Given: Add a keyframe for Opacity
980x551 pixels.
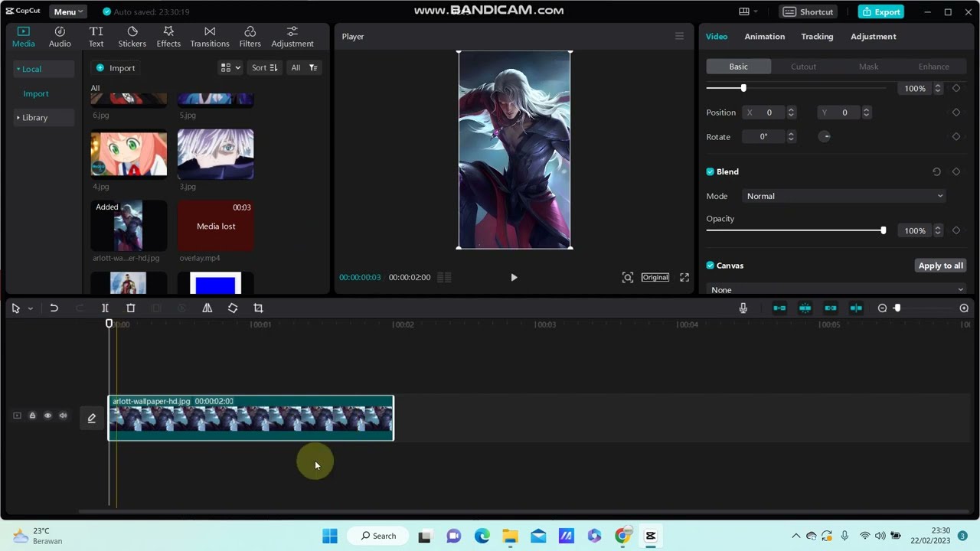Looking at the screenshot, I should tap(955, 230).
